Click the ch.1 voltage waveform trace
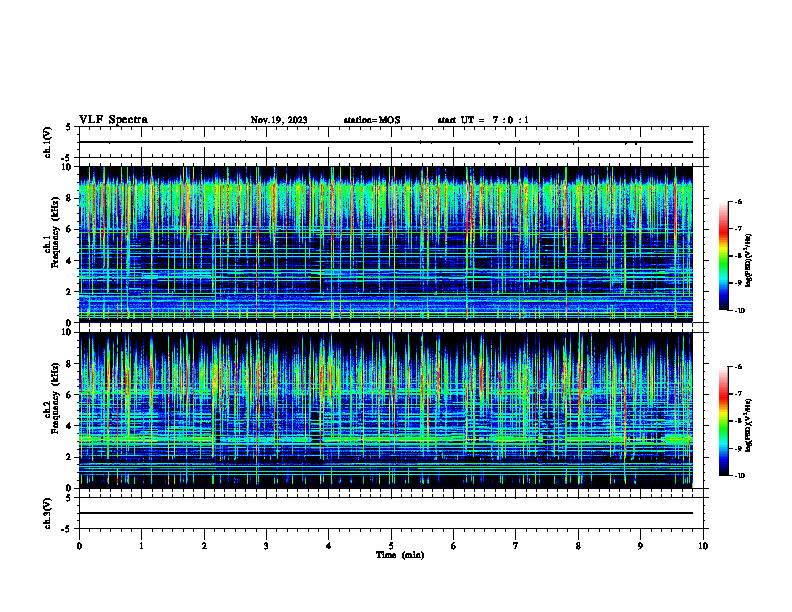The image size is (792, 612). coord(386,142)
